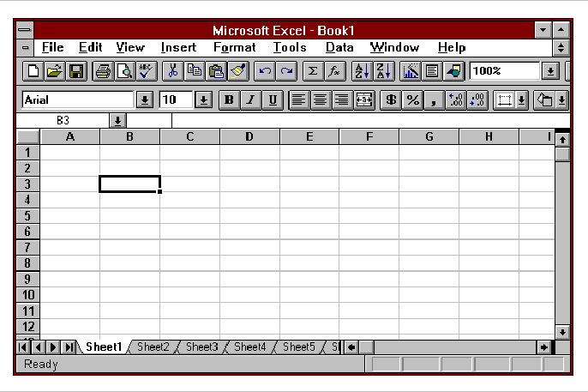Open the application control menu box

(x=25, y=30)
